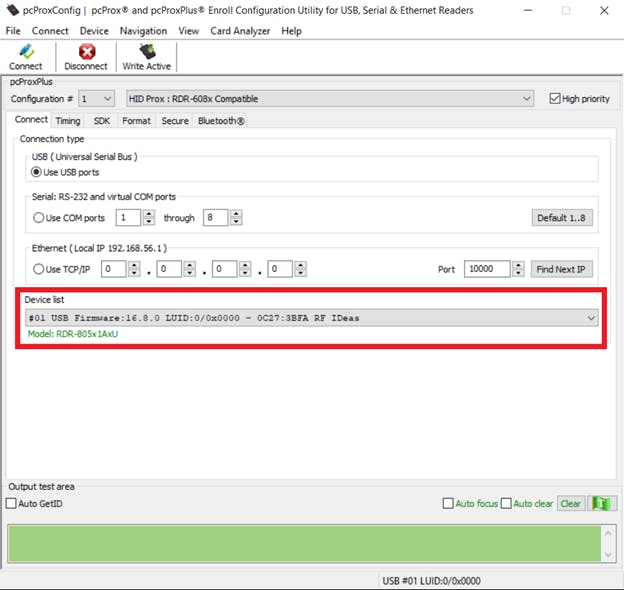This screenshot has width=624, height=590.
Task: Decrease the ending COM port with down arrow
Action: coord(236,222)
